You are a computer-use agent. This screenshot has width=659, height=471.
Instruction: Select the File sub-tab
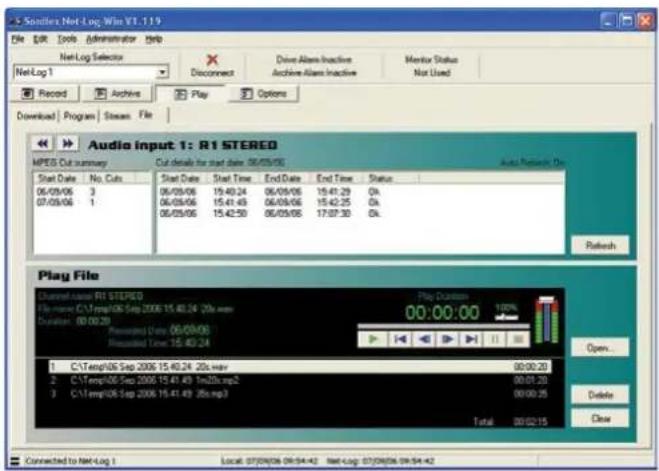point(145,115)
